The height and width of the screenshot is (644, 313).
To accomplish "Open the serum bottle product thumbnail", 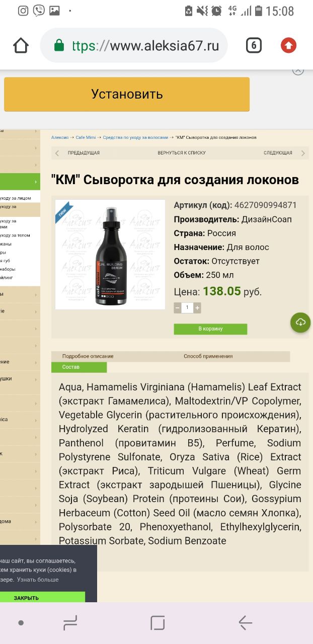I will [x=110, y=255].
